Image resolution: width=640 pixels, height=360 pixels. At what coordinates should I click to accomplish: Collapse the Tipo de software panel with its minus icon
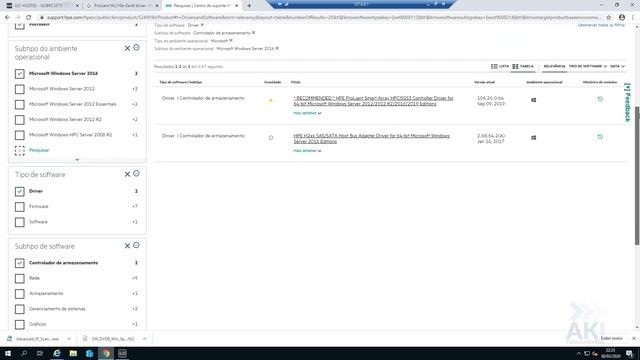pos(136,173)
